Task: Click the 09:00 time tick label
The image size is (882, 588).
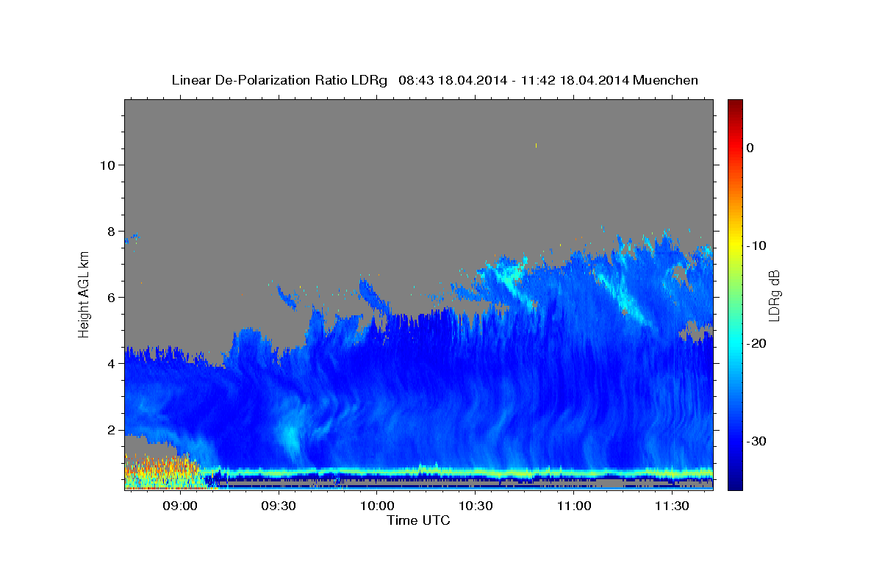Action: coord(180,506)
